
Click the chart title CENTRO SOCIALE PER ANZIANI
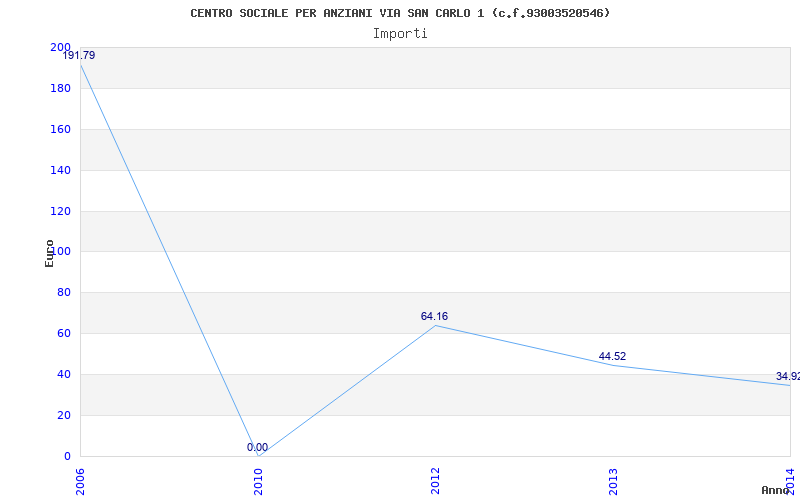[400, 13]
